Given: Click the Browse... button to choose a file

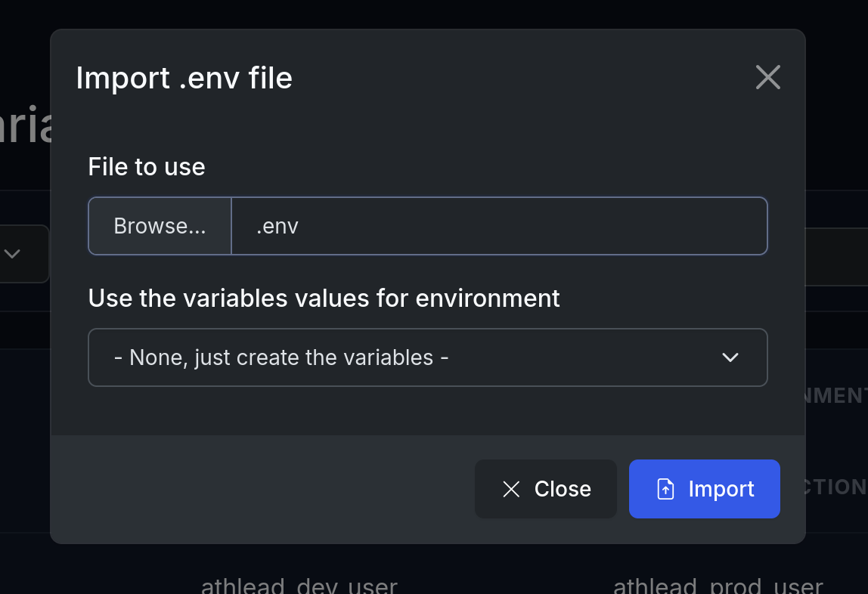Looking at the screenshot, I should [x=159, y=225].
